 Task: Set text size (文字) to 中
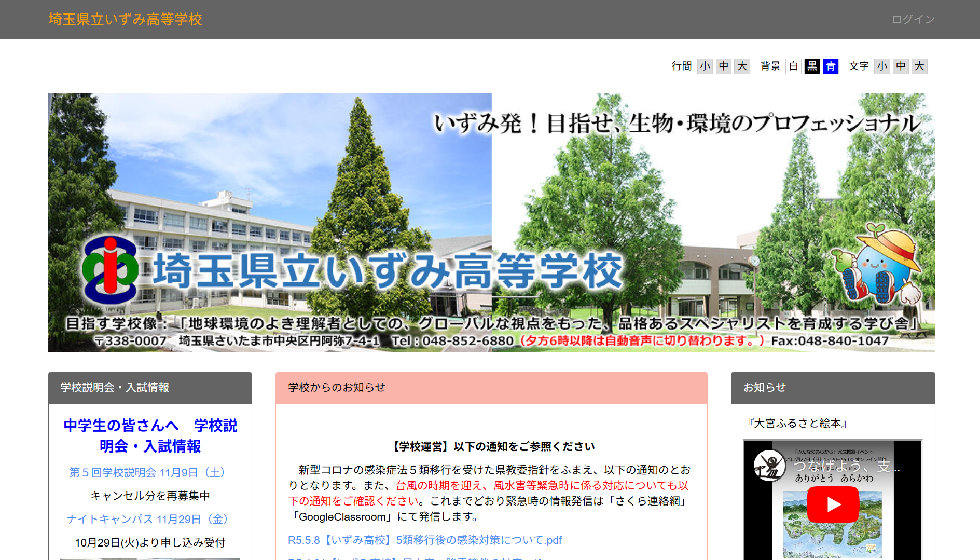(x=901, y=66)
